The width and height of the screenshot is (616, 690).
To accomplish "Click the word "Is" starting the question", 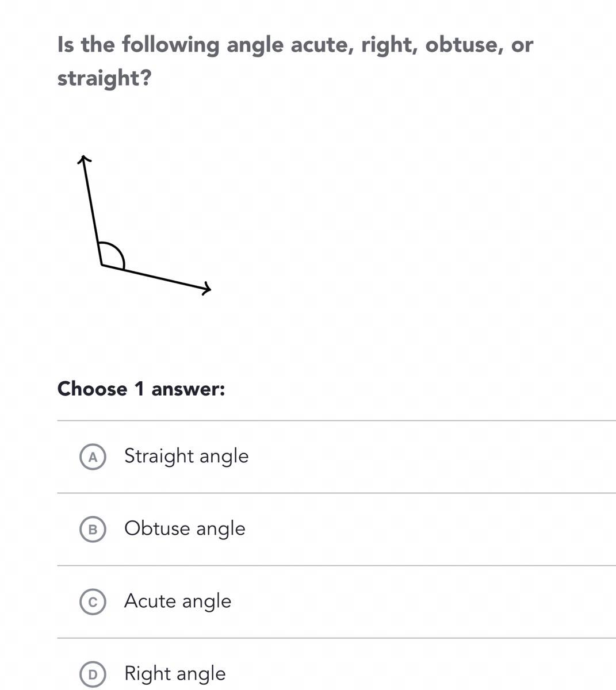I will (66, 44).
